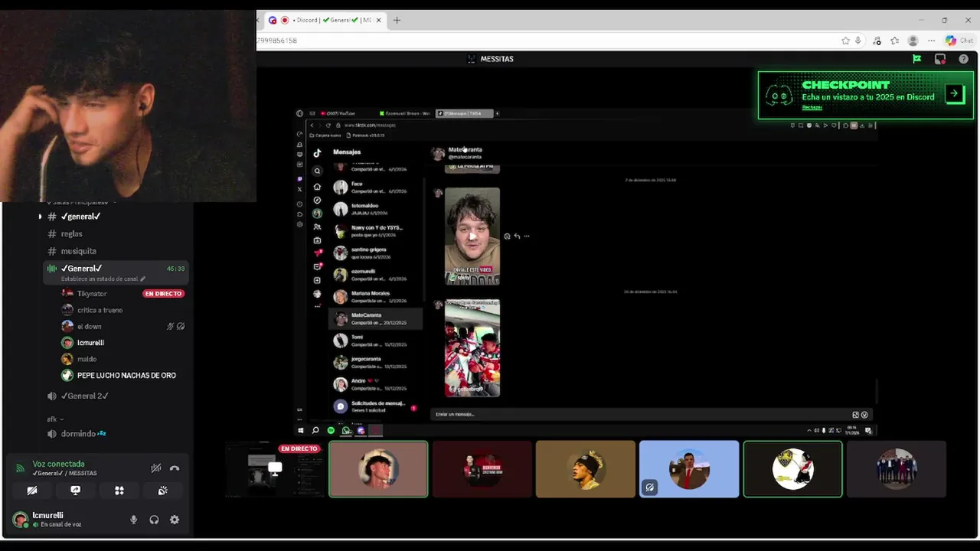Viewport: 980px width, 551px height.
Task: Open the Discord inbox icon
Action: (x=940, y=59)
